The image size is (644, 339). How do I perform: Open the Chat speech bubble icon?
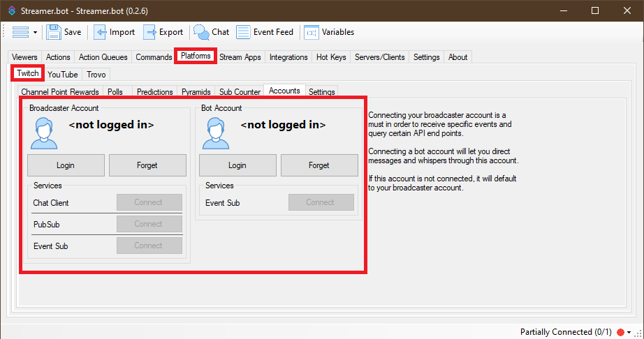[x=201, y=32]
